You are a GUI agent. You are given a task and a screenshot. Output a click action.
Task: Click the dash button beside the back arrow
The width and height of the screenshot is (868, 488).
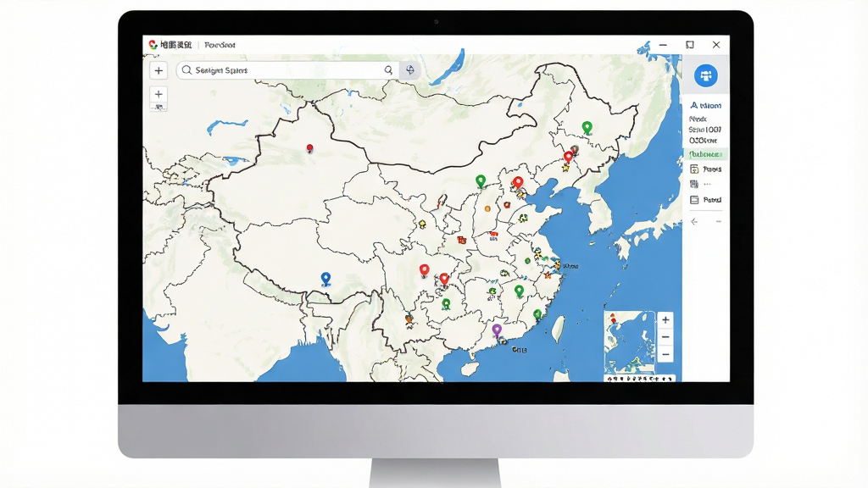(719, 222)
